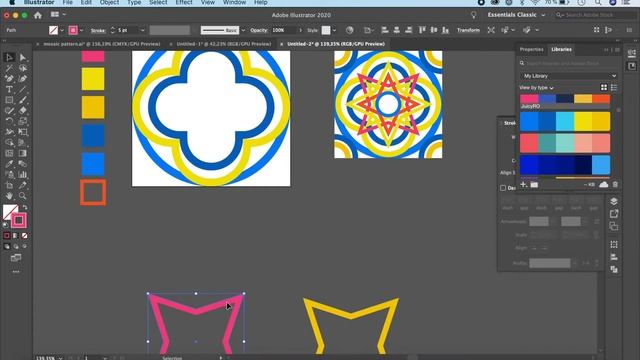Switch to Untitled-1 document tab
This screenshot has height=360, width=640.
point(224,44)
